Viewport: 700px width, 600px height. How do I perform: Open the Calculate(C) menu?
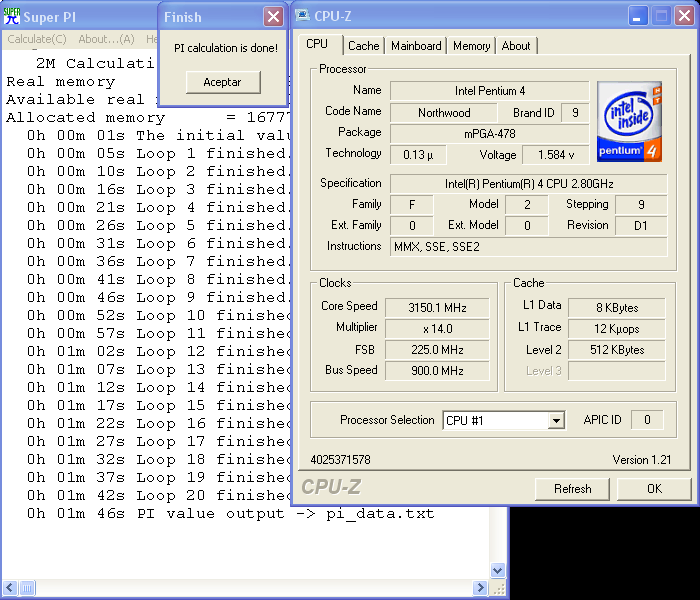pyautogui.click(x=37, y=39)
